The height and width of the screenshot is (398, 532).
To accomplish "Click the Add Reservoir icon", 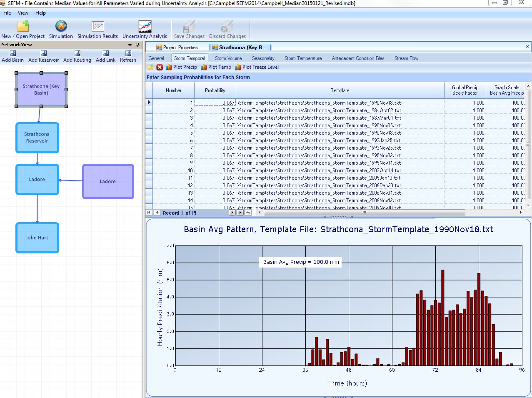I will point(44,54).
